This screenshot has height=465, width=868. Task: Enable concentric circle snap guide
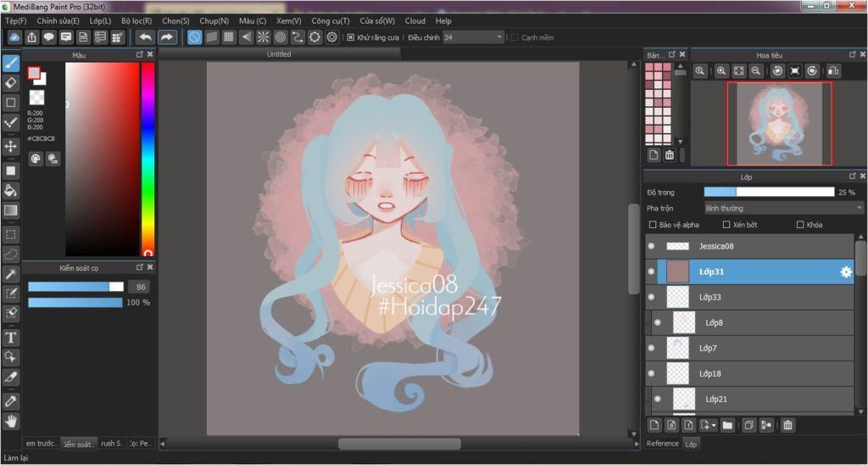click(x=280, y=37)
